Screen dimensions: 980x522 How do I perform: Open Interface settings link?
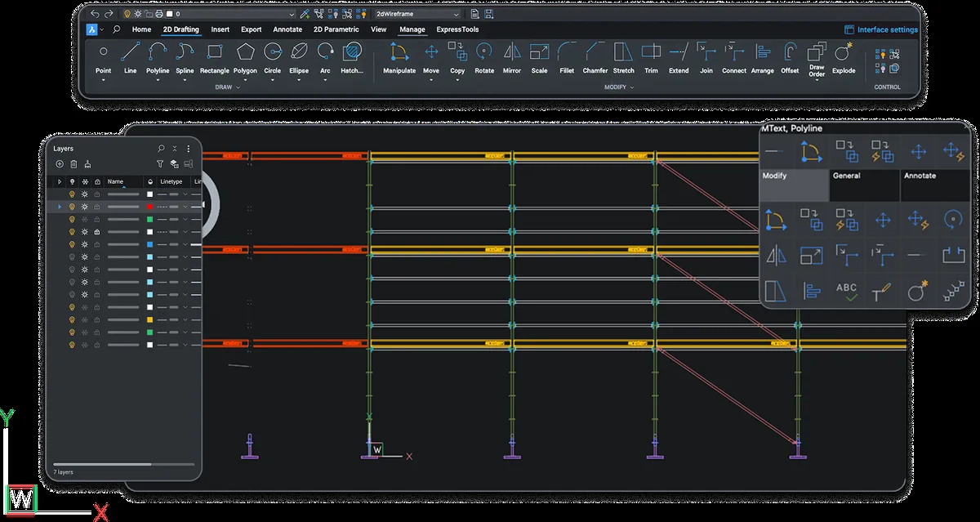tap(881, 29)
